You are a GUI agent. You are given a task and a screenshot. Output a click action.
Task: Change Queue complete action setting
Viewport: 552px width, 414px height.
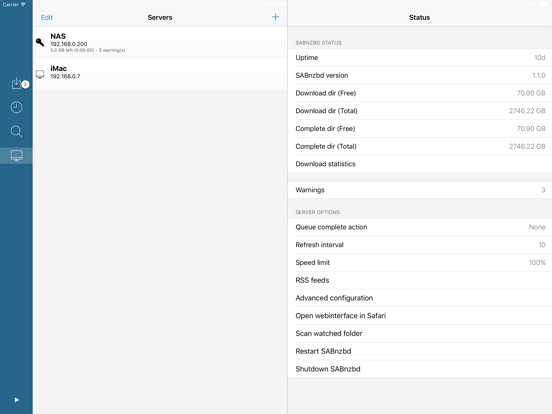(x=420, y=227)
